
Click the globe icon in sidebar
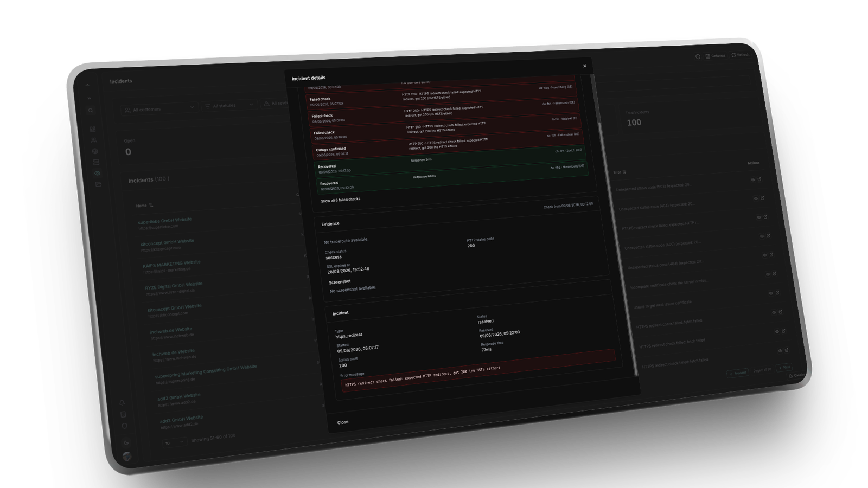pyautogui.click(x=95, y=151)
